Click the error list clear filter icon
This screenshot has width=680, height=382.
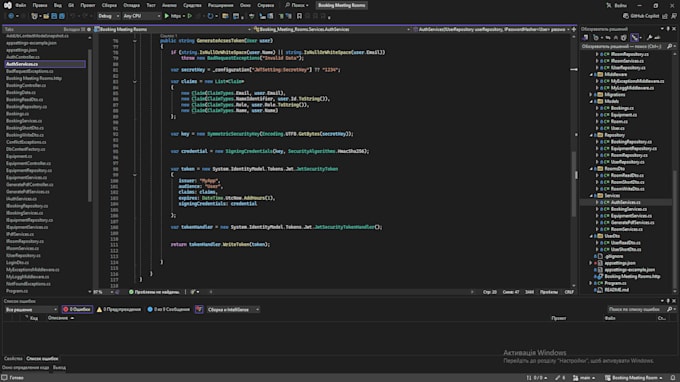(199, 309)
